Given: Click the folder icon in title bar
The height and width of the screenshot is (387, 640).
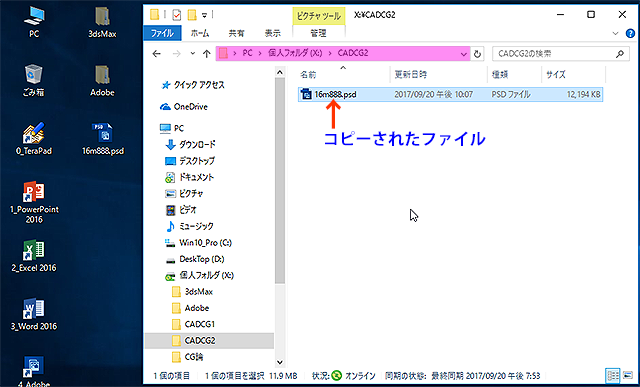Looking at the screenshot, I should tap(155, 15).
